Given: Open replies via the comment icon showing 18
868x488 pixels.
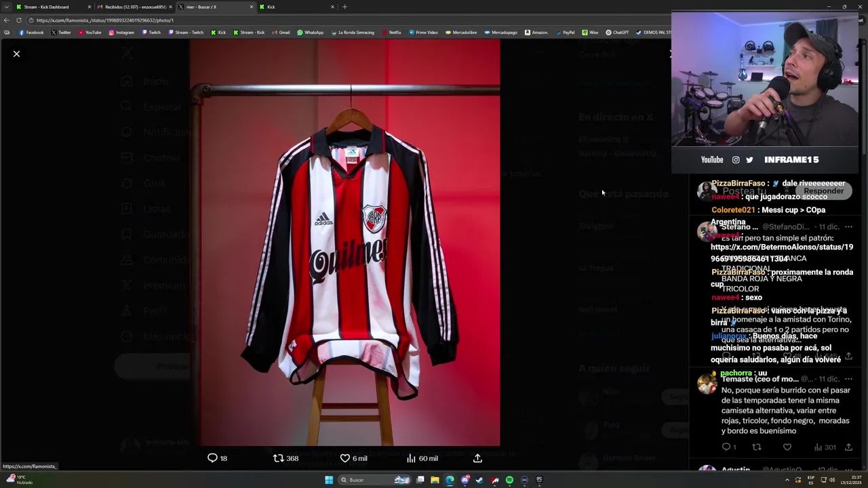Looking at the screenshot, I should click(x=217, y=458).
